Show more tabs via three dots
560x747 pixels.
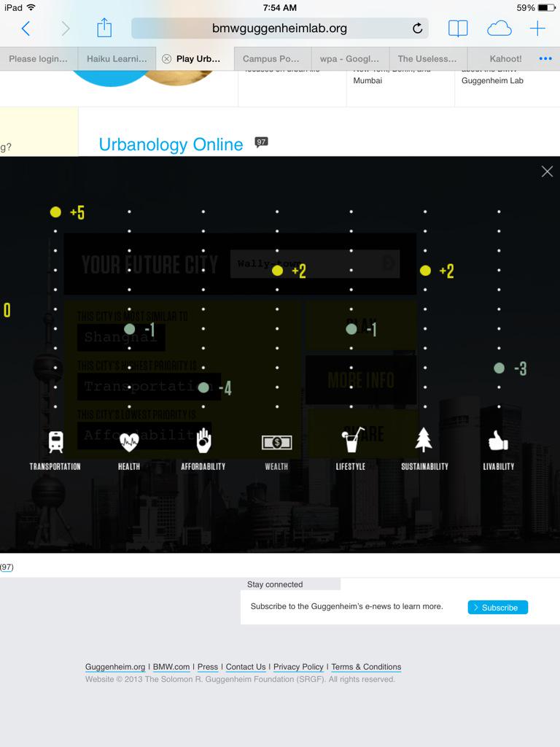(545, 58)
